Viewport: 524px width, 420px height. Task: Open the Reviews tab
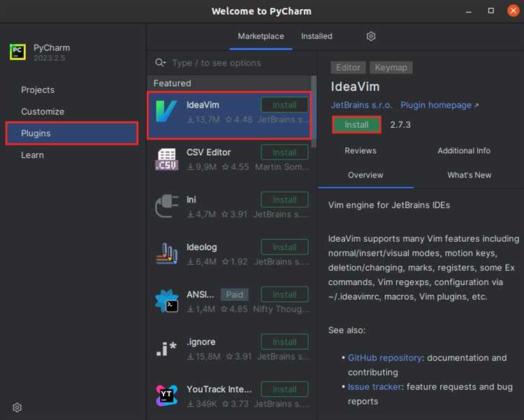click(x=361, y=151)
